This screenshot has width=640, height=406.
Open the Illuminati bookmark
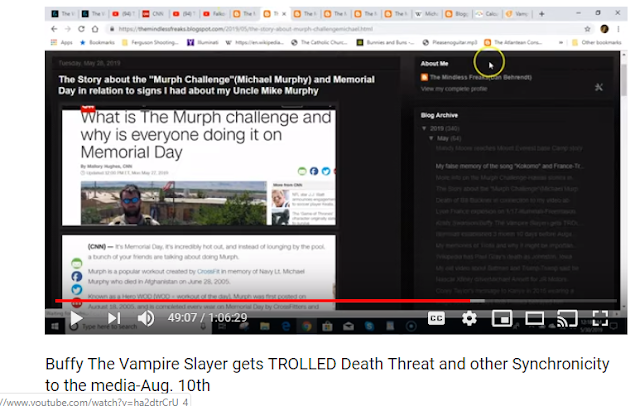point(203,42)
